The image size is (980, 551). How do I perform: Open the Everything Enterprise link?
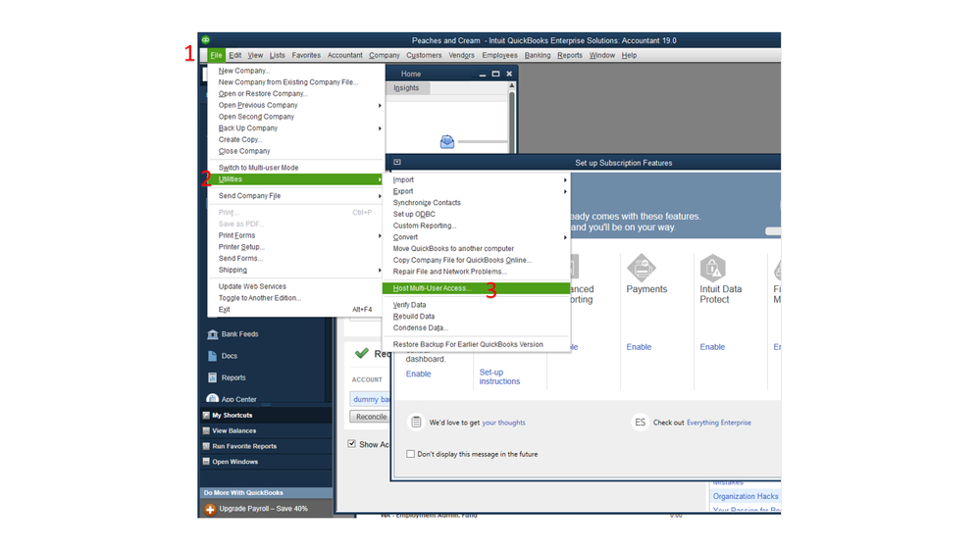pyautogui.click(x=719, y=423)
